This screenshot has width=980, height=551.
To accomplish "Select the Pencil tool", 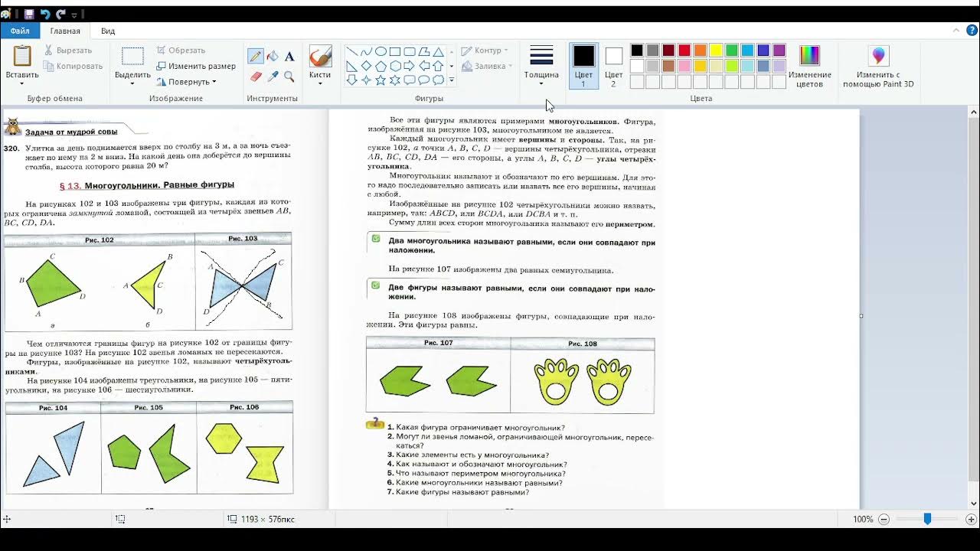I will 256,57.
